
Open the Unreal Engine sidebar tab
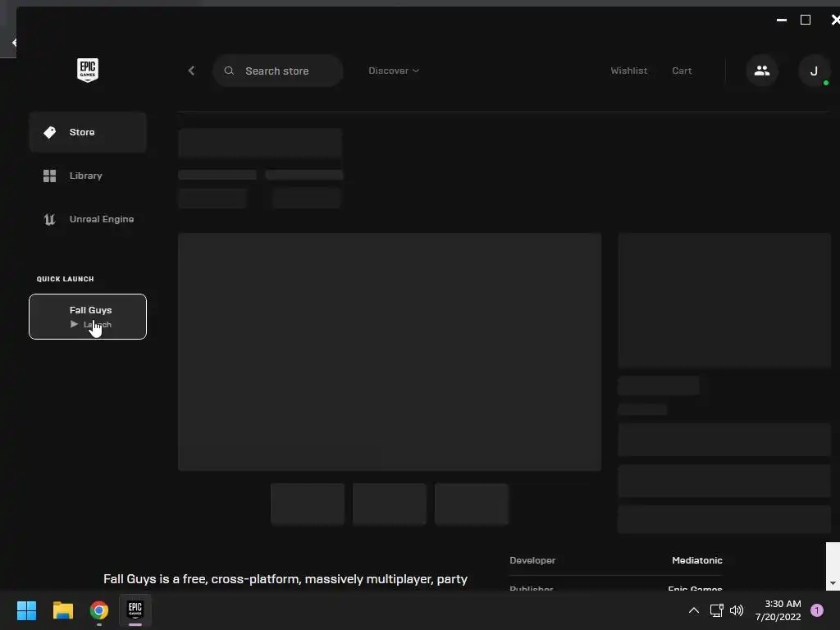(x=88, y=219)
